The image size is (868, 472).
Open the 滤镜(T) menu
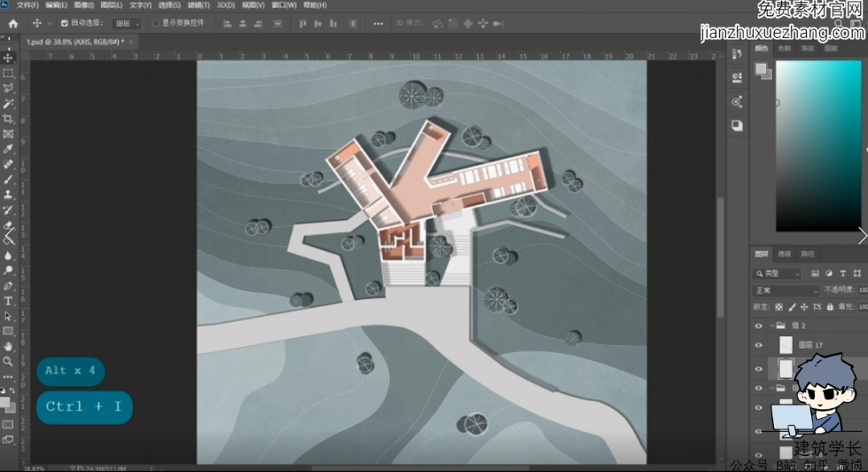[x=199, y=5]
